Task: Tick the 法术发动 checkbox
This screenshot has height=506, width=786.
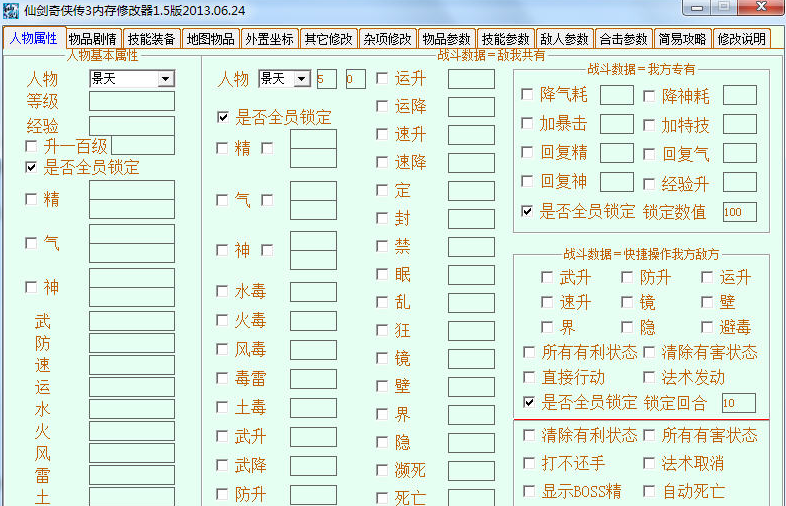Action: pos(649,377)
